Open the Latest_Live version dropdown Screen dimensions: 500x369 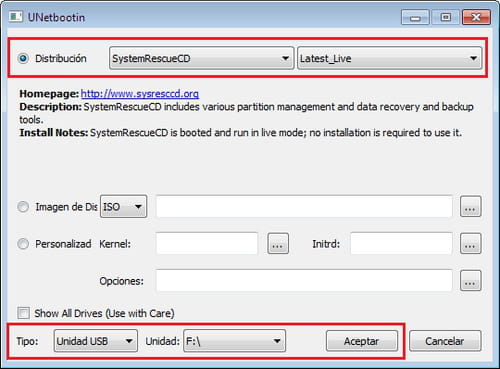[389, 58]
